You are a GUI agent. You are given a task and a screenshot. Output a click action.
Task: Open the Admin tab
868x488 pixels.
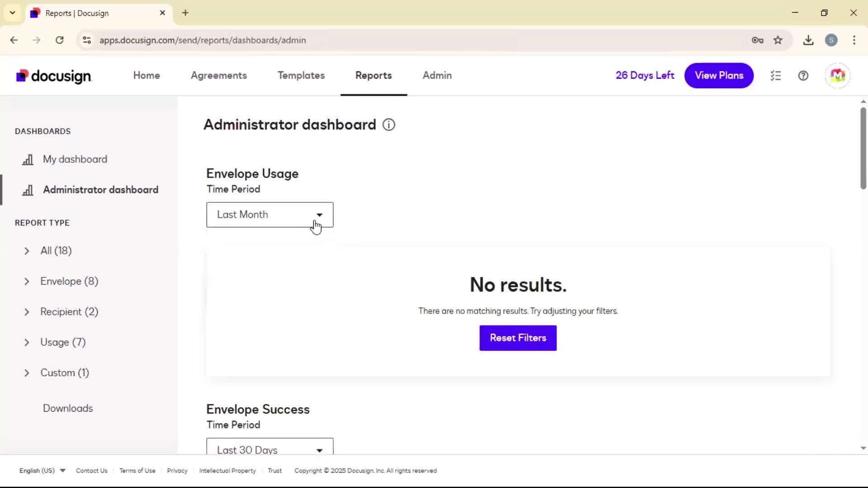point(437,75)
